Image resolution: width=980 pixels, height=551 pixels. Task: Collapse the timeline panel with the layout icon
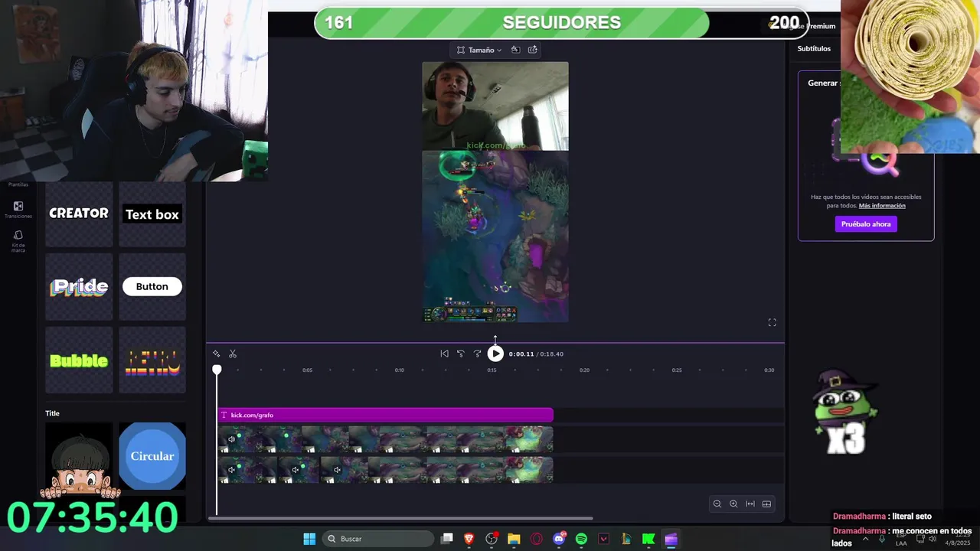[x=766, y=504]
